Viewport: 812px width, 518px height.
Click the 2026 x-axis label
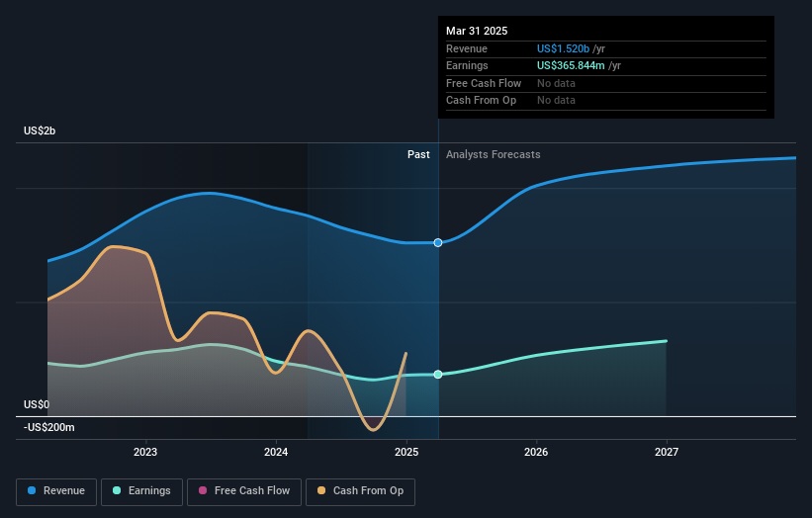(536, 453)
